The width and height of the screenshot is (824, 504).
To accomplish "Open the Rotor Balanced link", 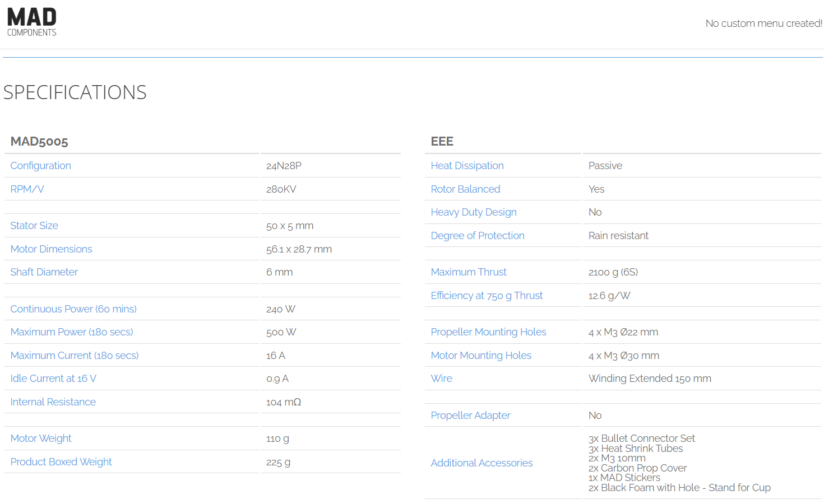I will (465, 189).
